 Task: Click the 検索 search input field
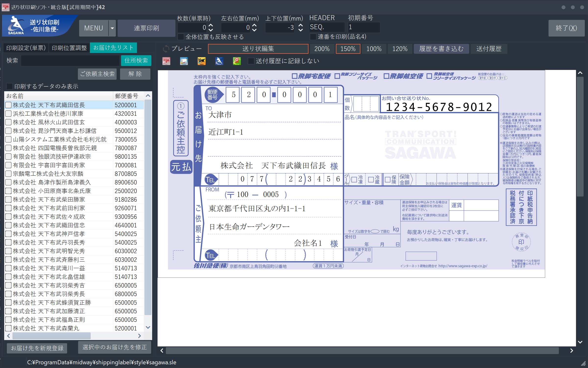coord(70,61)
